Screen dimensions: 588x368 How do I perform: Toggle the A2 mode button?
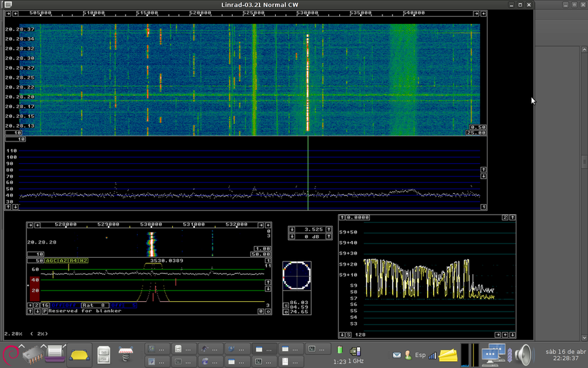[x=63, y=261]
